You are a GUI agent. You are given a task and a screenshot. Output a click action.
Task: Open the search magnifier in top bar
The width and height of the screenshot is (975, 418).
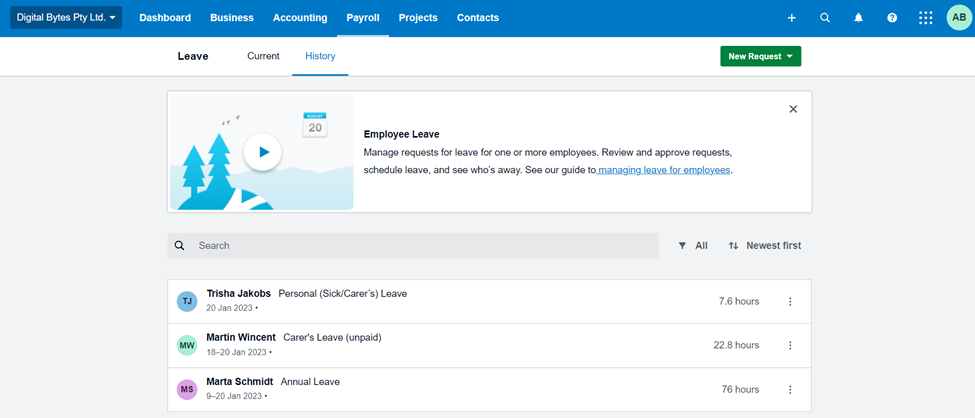coord(825,18)
